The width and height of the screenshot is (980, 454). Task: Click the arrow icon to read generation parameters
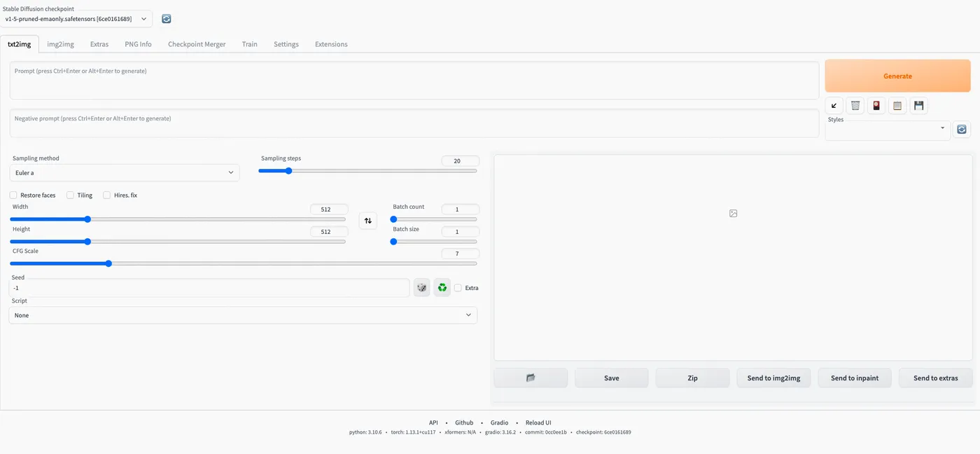click(834, 106)
